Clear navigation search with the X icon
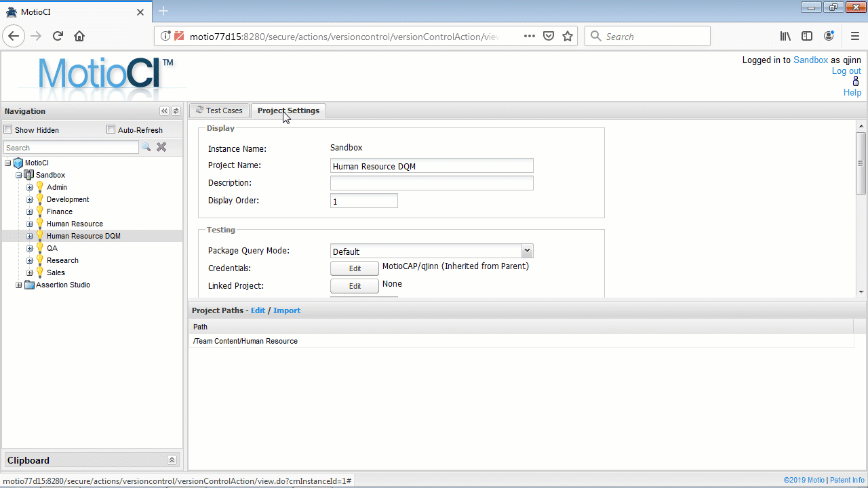The width and height of the screenshot is (868, 488). pyautogui.click(x=161, y=147)
